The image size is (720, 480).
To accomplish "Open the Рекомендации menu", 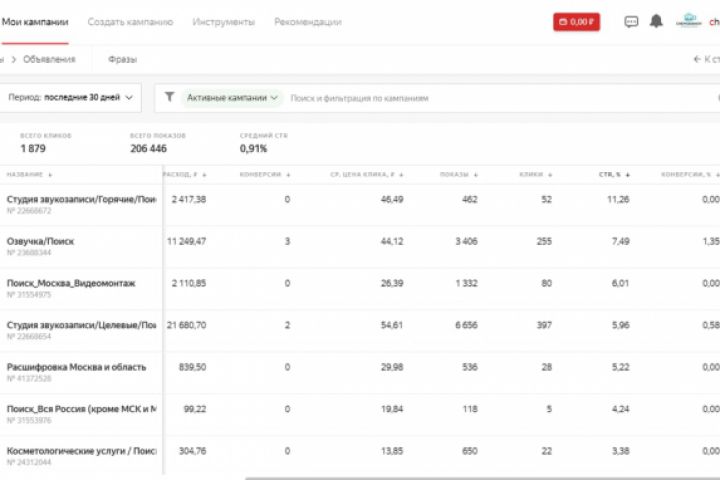I will pyautogui.click(x=308, y=22).
